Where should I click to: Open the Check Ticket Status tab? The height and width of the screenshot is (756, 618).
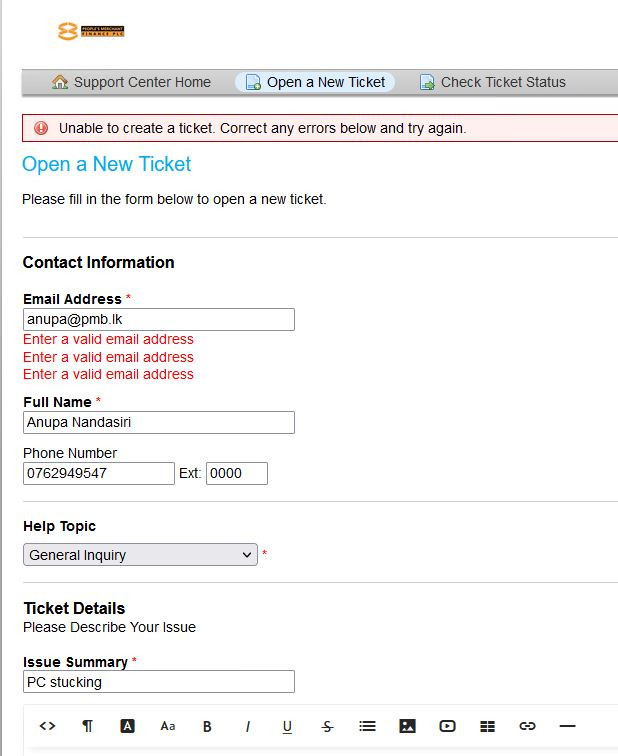click(492, 82)
